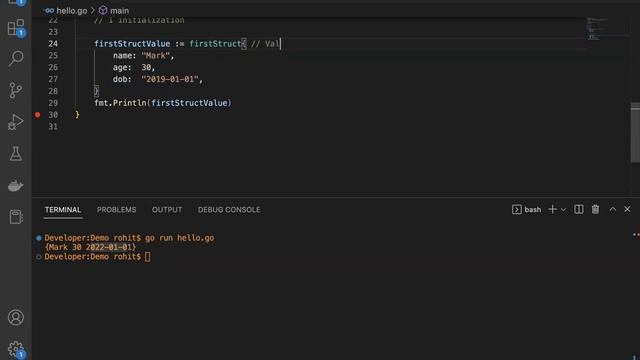The width and height of the screenshot is (640, 360).
Task: Switch to the PROBLEMS tab
Action: point(116,210)
